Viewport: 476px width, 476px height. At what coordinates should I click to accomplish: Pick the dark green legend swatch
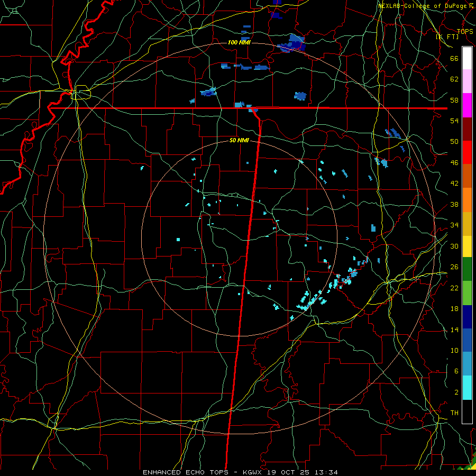(x=467, y=269)
